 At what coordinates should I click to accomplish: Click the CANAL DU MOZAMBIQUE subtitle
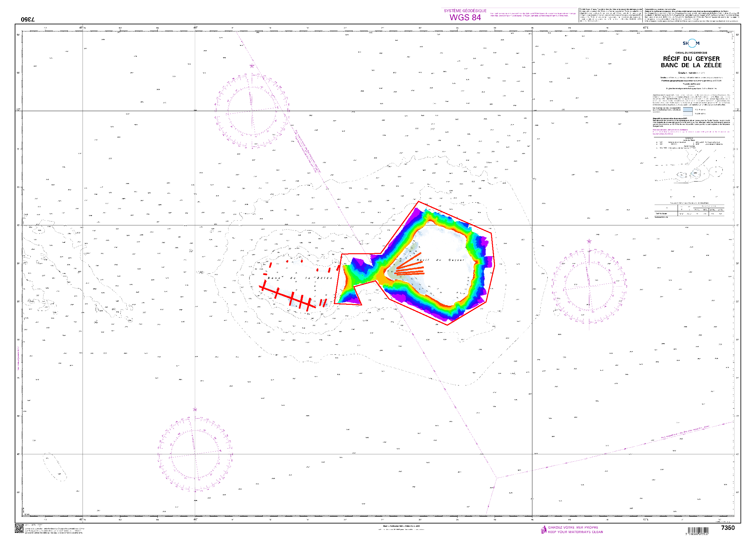click(x=691, y=53)
